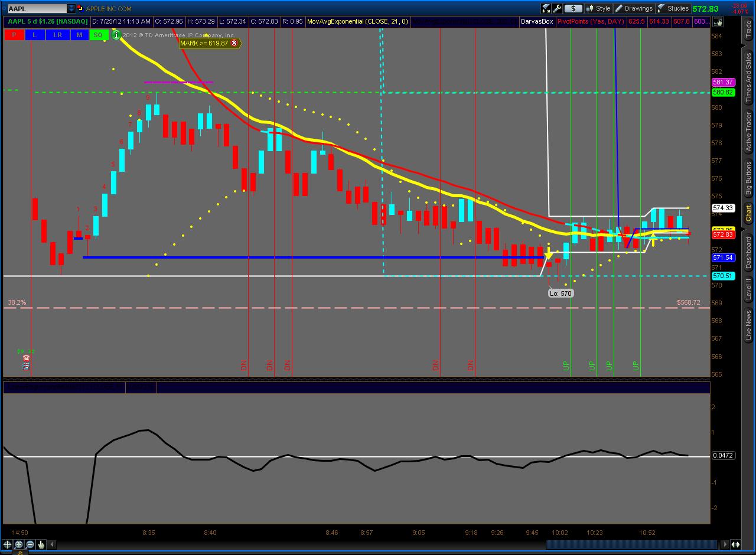Click the Lo: 570 price bubble

pos(561,293)
